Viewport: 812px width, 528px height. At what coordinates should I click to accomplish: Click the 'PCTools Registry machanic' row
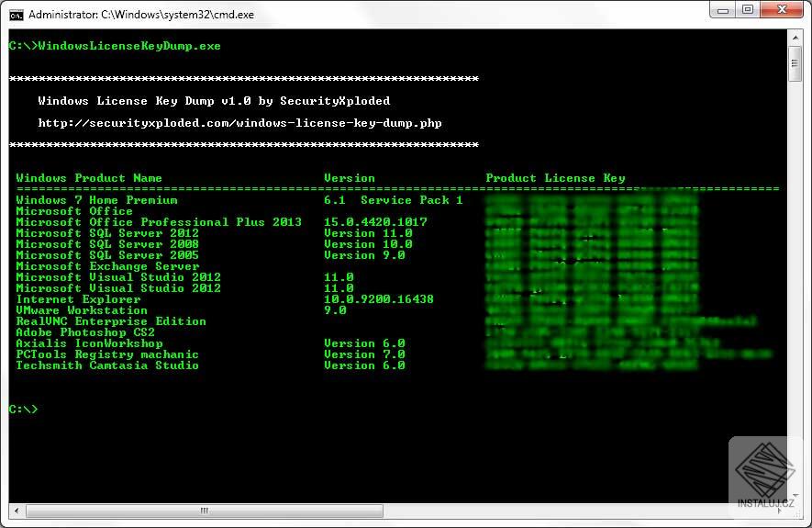pos(107,354)
